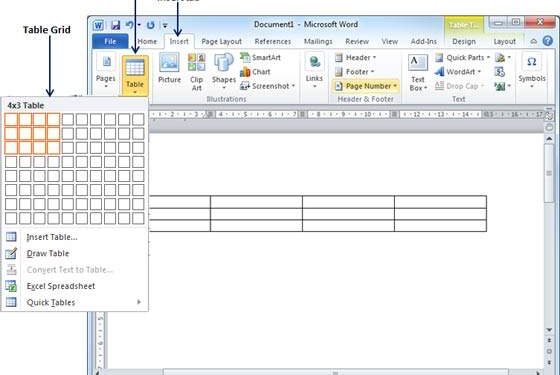Open the View tab

click(x=389, y=41)
